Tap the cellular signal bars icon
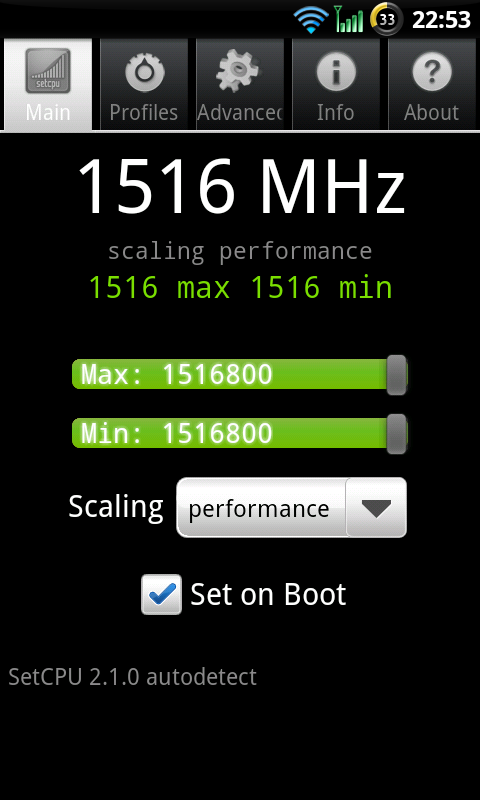 tap(349, 19)
